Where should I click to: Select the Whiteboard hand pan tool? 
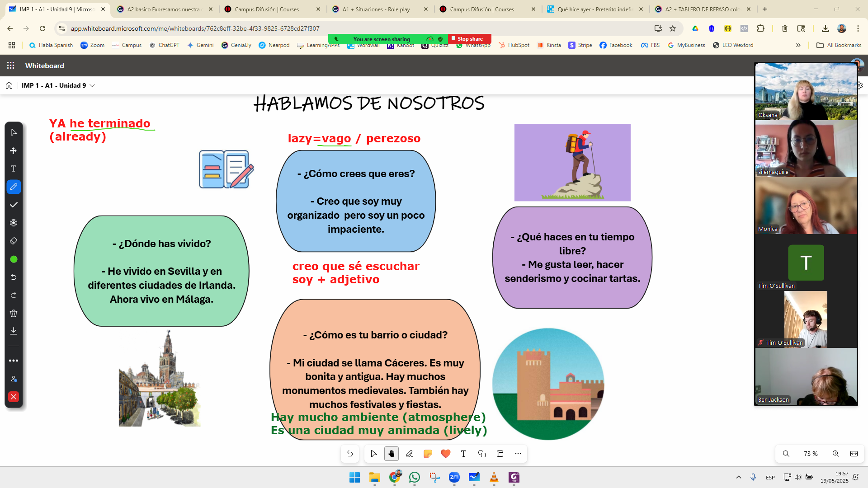pos(392,454)
